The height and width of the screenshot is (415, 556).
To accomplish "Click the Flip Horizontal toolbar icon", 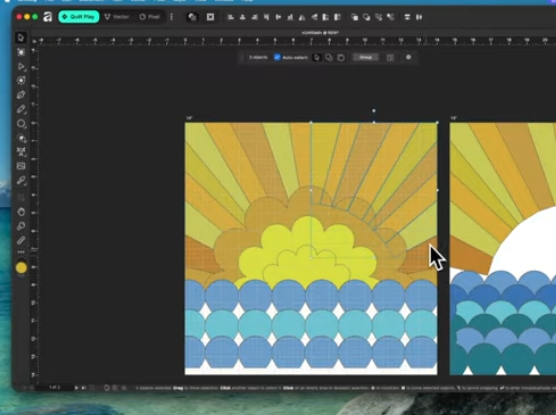I will point(302,17).
